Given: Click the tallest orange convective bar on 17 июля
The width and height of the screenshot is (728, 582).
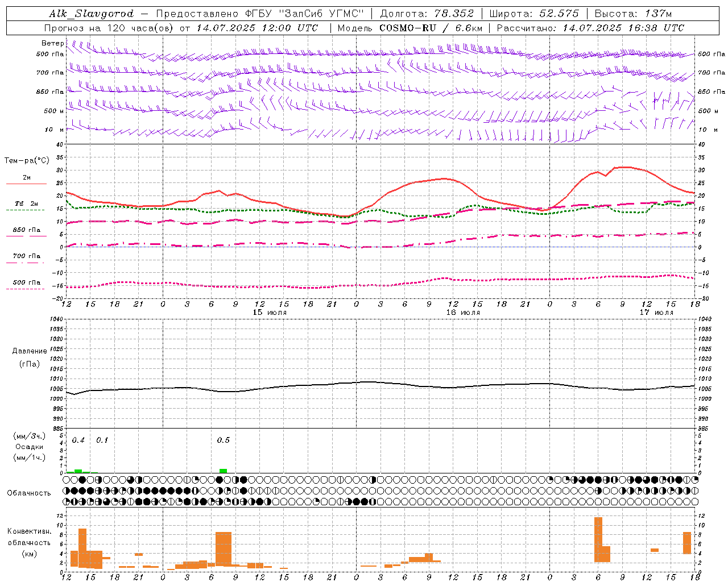Looking at the screenshot, I should 598,539.
